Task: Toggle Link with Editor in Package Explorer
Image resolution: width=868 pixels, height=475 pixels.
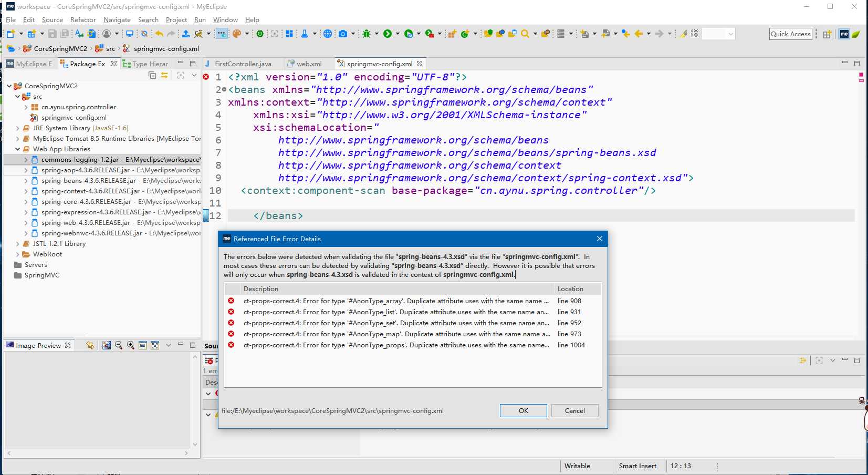Action: tap(164, 75)
